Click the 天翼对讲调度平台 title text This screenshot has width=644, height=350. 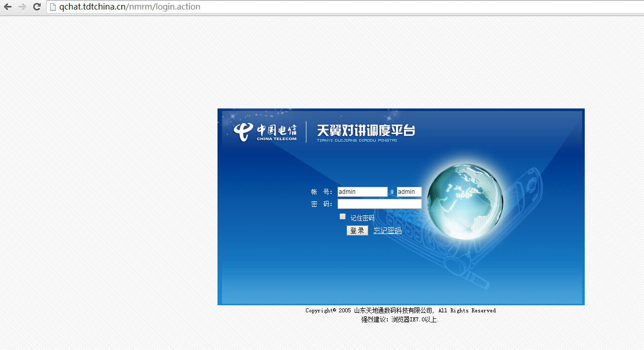point(366,131)
